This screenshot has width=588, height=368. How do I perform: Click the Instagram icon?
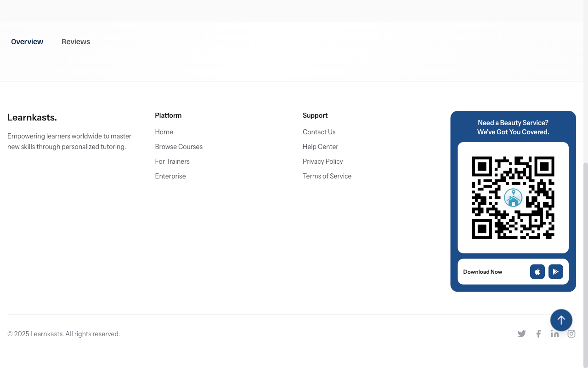(x=571, y=333)
